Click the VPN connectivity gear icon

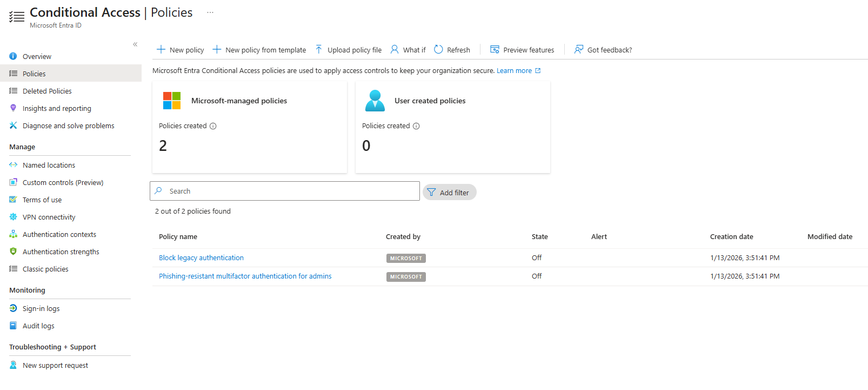13,217
